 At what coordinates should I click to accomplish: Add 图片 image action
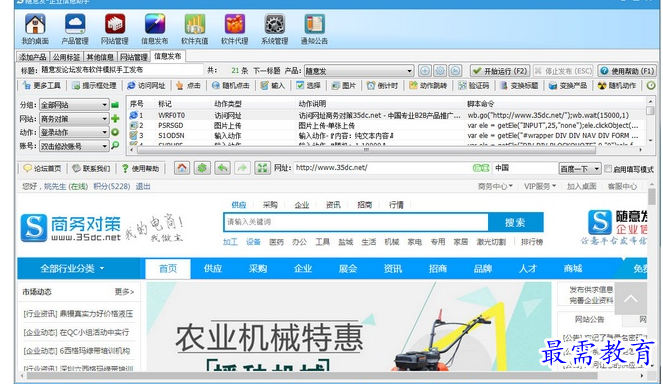point(344,85)
